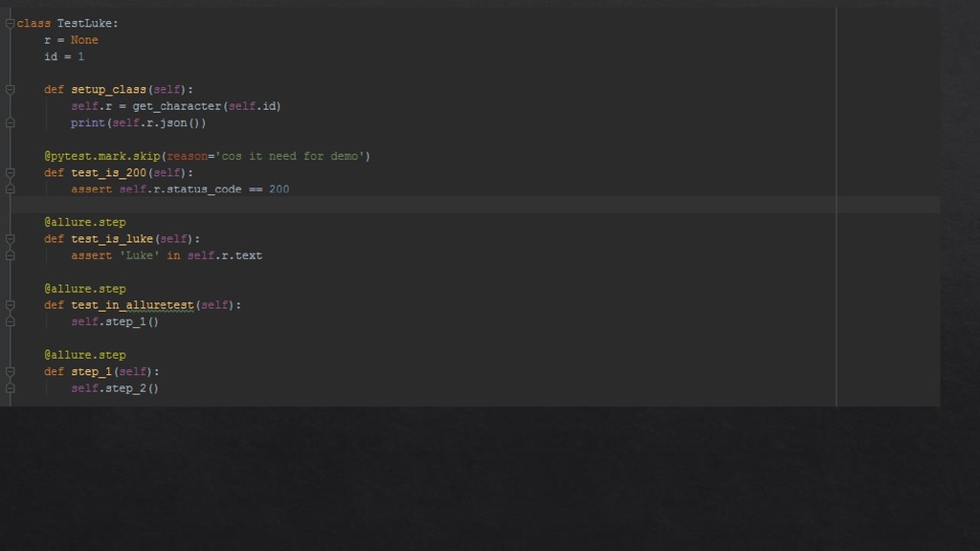Click the fold end marker beside 'Luke' assert

[x=10, y=255]
